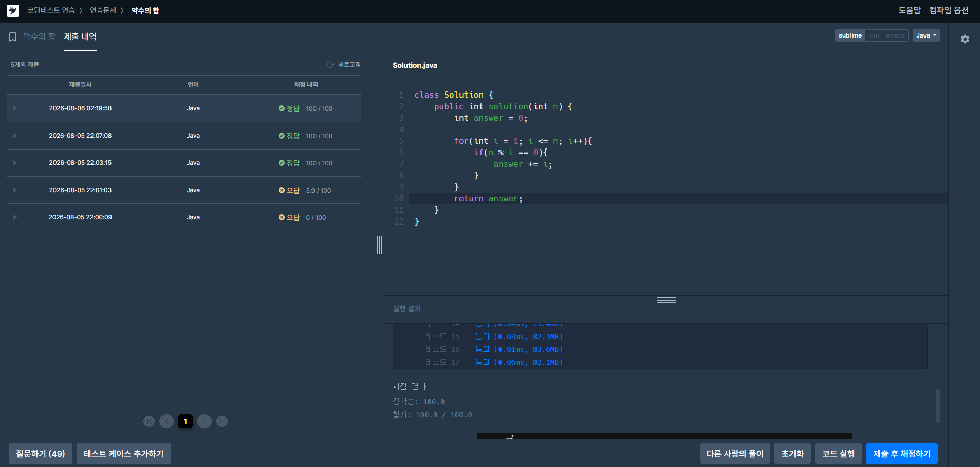The image size is (980, 467).
Task: Go to previous page of submissions
Action: [167, 421]
